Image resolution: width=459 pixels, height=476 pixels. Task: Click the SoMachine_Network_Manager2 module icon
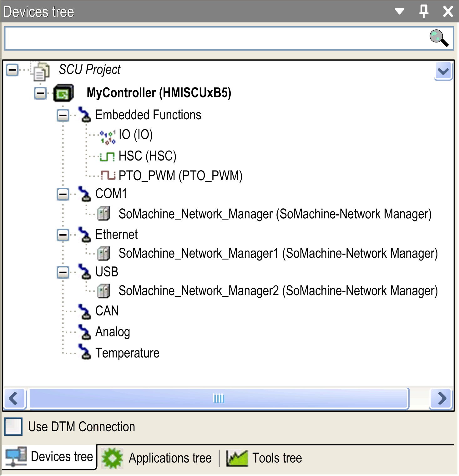pyautogui.click(x=103, y=291)
